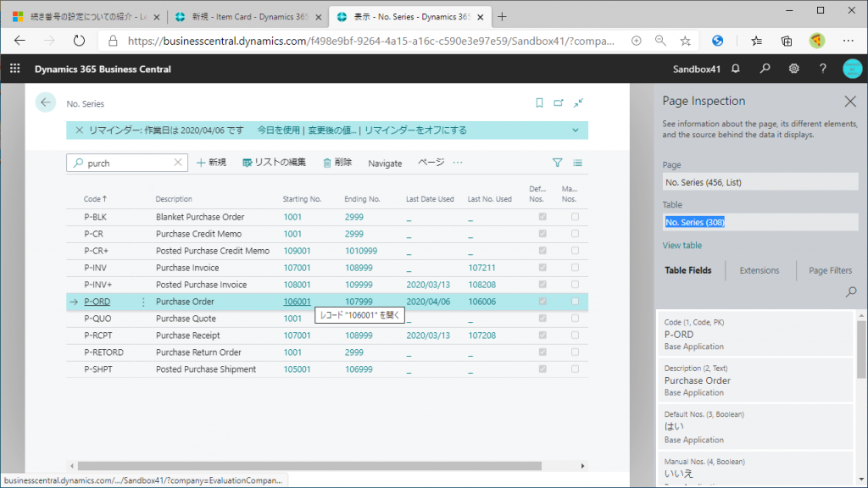Open the Last No. Used column header menu
This screenshot has height=488, width=868.
pos(489,199)
